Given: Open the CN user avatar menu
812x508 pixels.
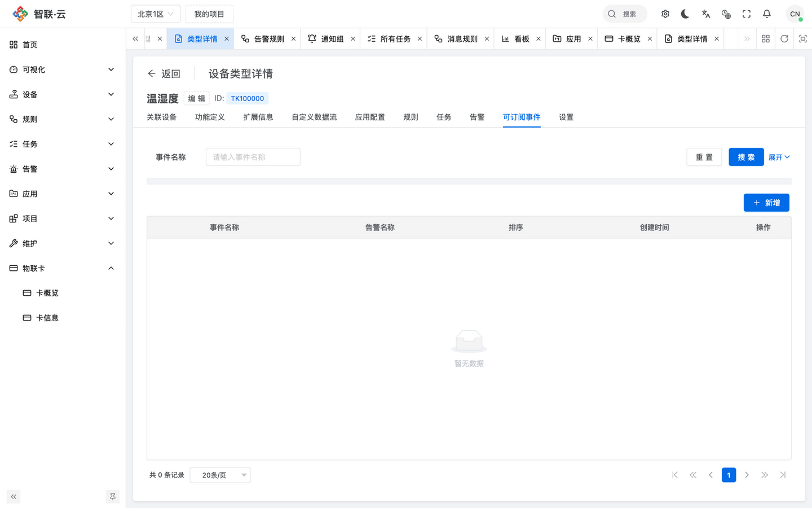Looking at the screenshot, I should coord(795,14).
